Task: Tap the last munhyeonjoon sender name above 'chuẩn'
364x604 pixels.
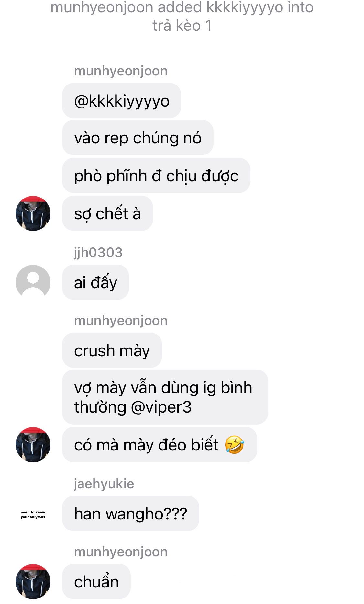Action: click(121, 552)
